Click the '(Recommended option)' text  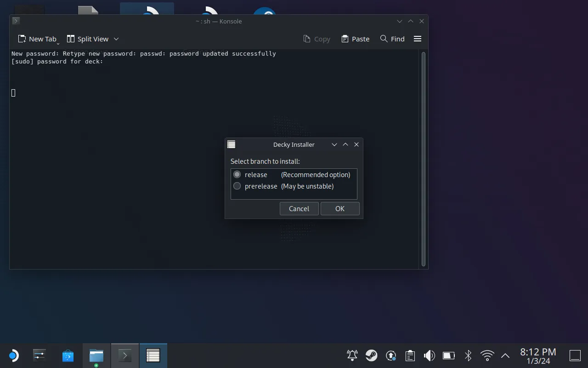click(x=316, y=175)
